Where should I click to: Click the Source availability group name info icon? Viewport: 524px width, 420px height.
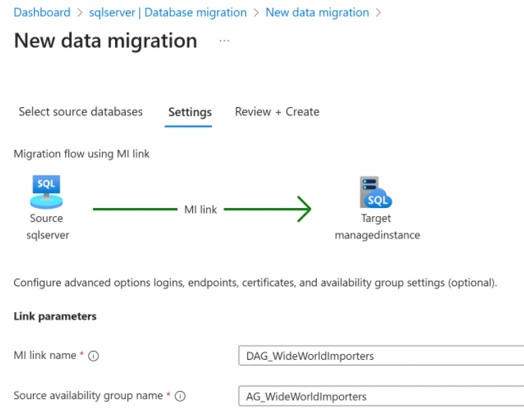coord(180,397)
